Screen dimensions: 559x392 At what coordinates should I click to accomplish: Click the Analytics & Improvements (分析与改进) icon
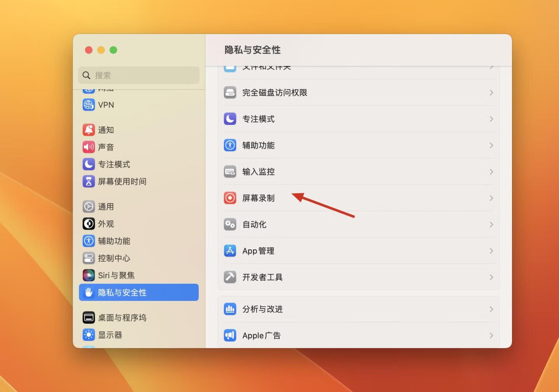(230, 309)
